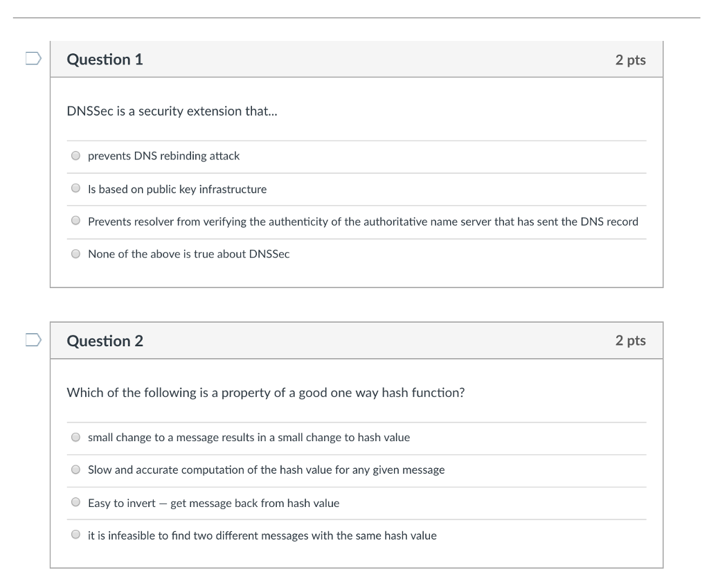Click the DNSSec question prompt text

171,111
